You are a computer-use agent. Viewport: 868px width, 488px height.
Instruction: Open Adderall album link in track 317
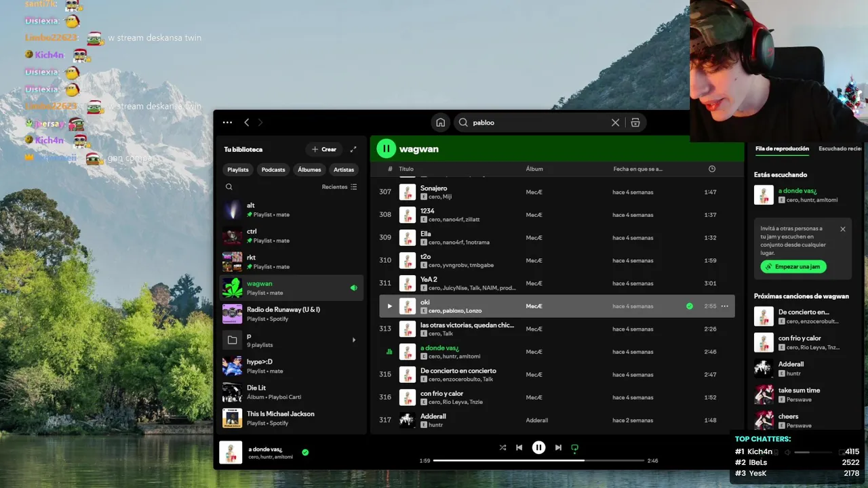click(537, 420)
